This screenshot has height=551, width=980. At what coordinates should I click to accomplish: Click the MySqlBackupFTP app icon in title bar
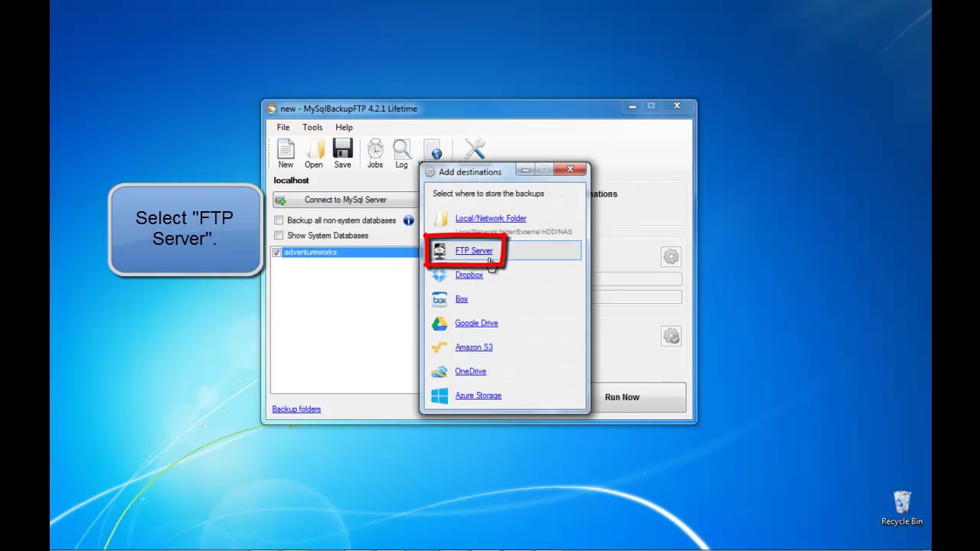coord(271,109)
